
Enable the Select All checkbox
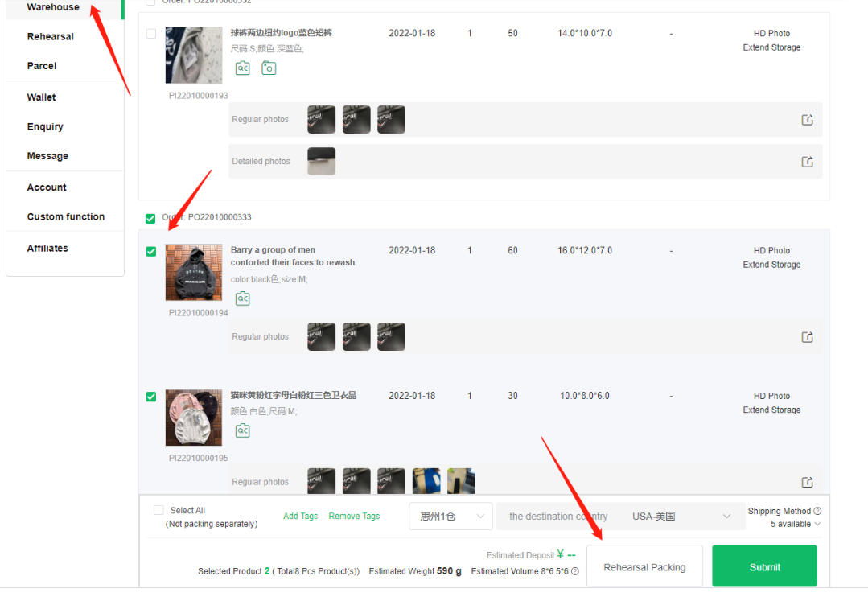click(158, 510)
